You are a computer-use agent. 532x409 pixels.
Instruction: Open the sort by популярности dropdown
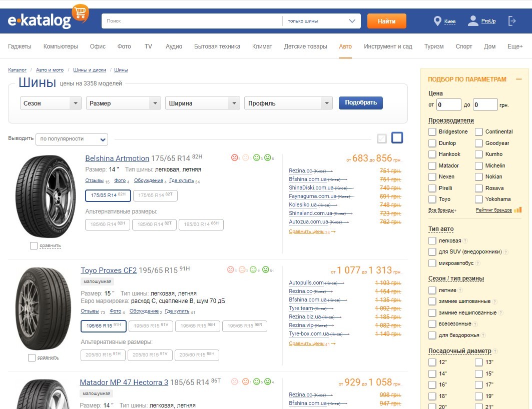[72, 139]
